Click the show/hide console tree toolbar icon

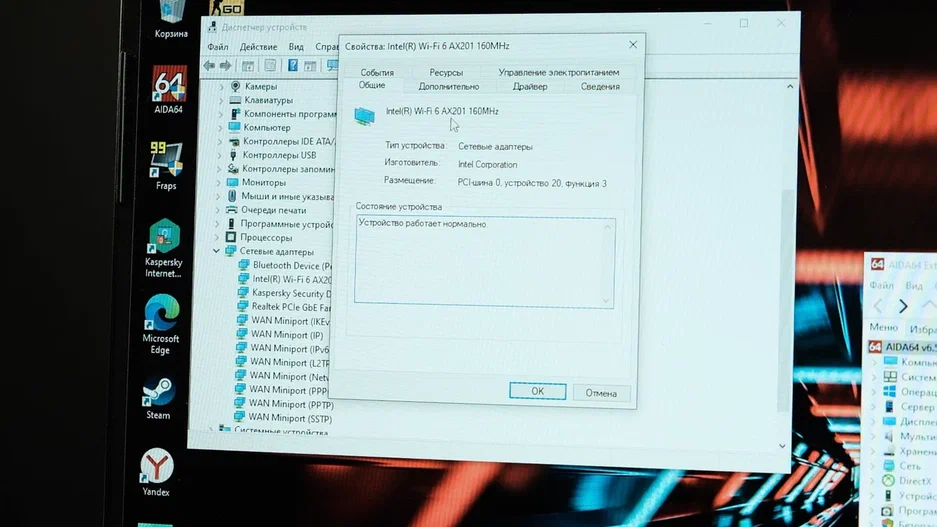[247, 66]
